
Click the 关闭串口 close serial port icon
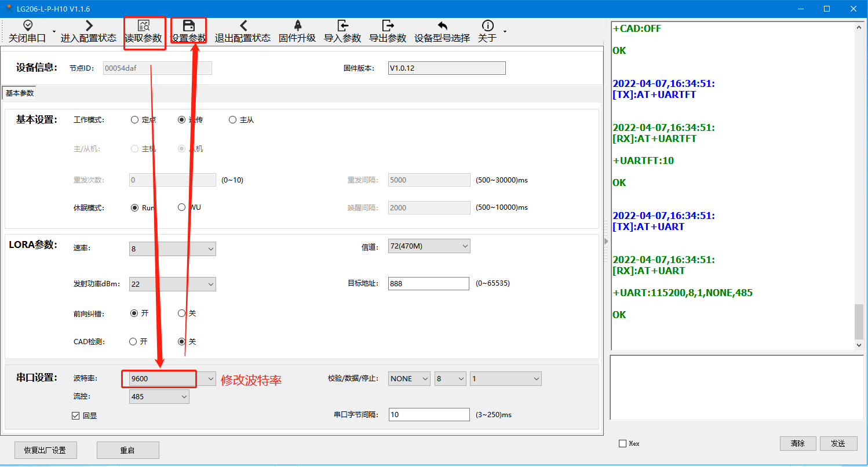[27, 26]
